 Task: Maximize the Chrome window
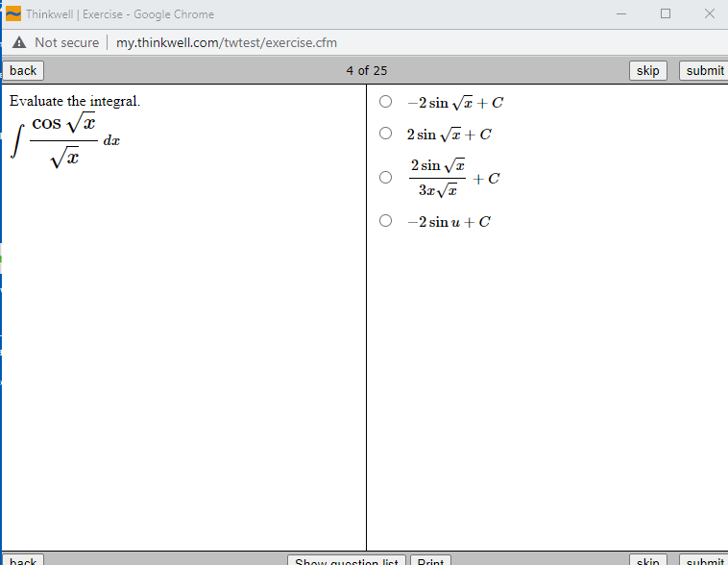(666, 14)
